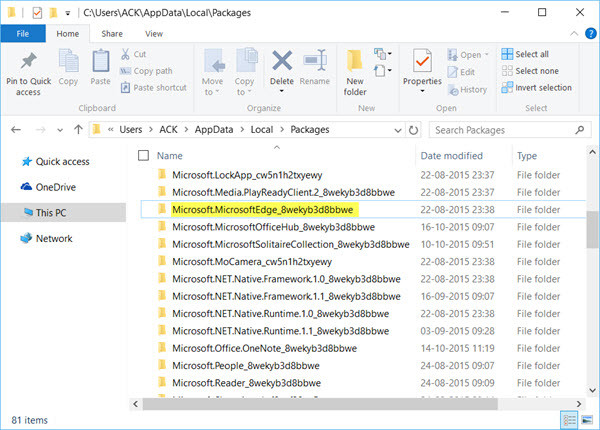The width and height of the screenshot is (600, 430).
Task: Click the Cut scissors icon
Action: point(125,54)
